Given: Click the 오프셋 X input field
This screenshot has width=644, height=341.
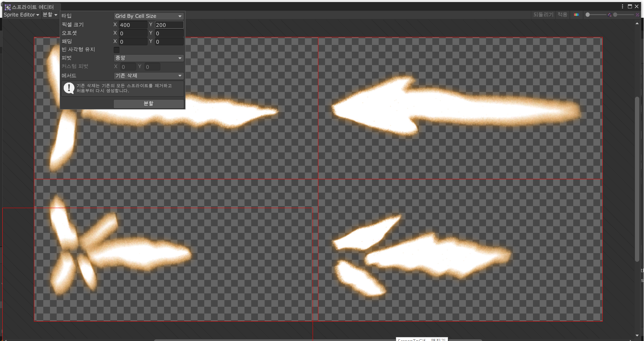Looking at the screenshot, I should [x=133, y=33].
